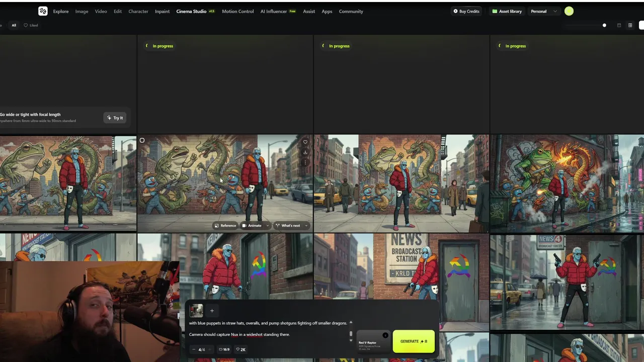Open the Edit menu item

(117, 11)
